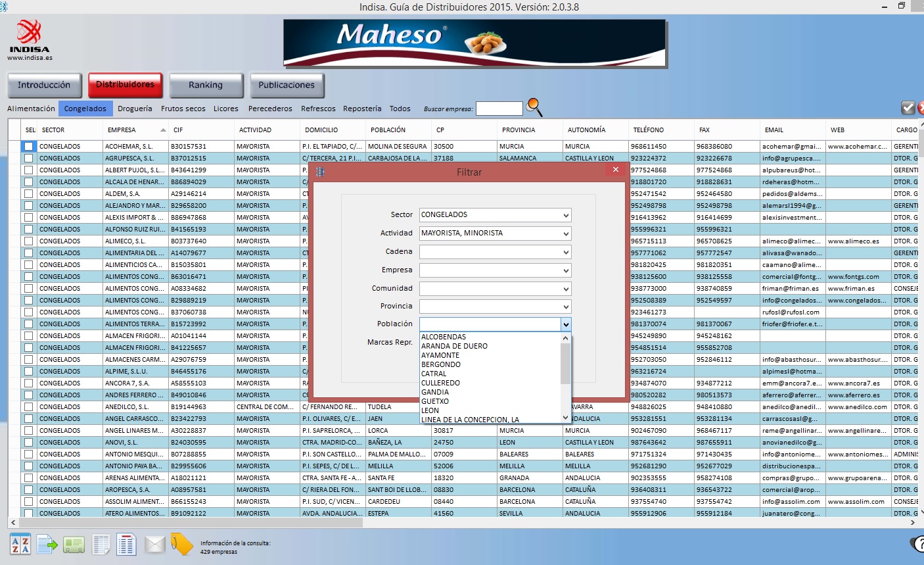Switch to Alimentación category
The width and height of the screenshot is (924, 565).
[x=31, y=109]
